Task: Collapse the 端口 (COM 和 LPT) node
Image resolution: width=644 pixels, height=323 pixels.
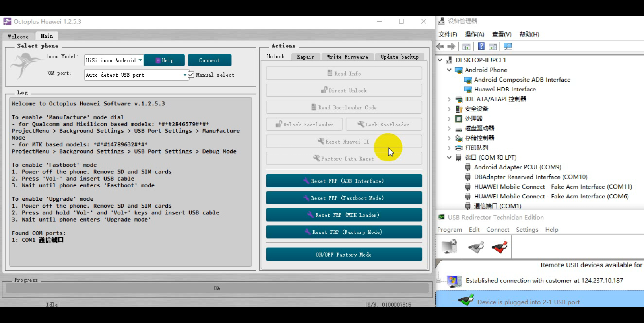Action: 449,158
